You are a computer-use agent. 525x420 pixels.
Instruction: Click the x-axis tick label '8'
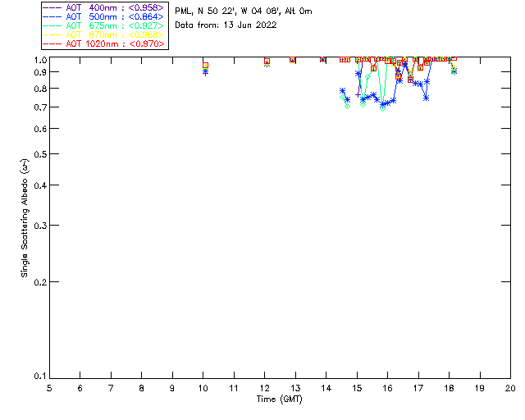click(141, 388)
